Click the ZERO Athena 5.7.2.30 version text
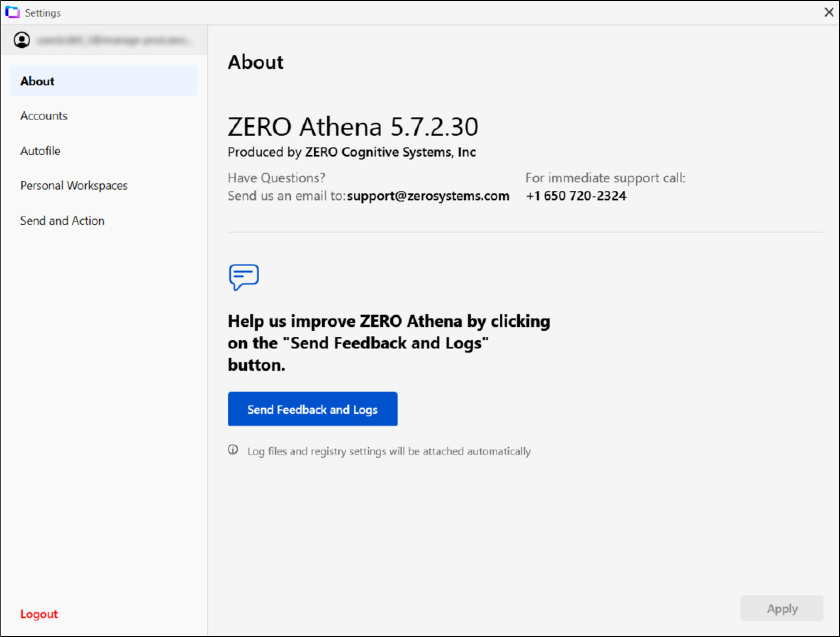This screenshot has width=840, height=637. point(353,126)
